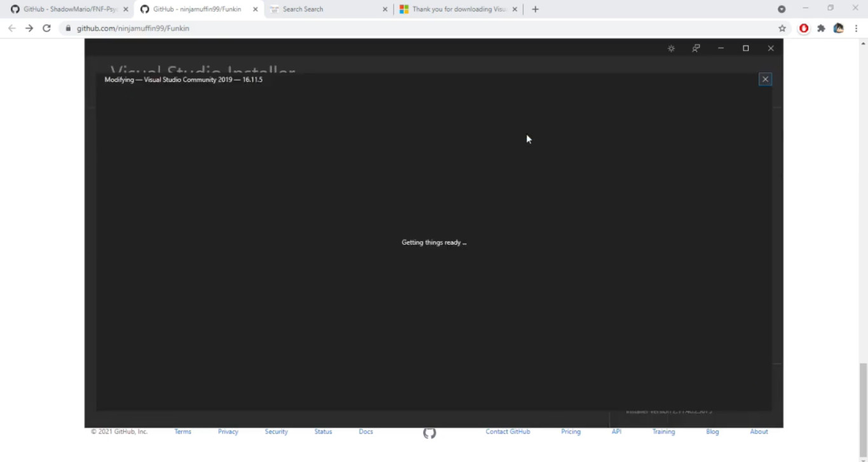Switch to the Visual Studio download tab

point(458,9)
